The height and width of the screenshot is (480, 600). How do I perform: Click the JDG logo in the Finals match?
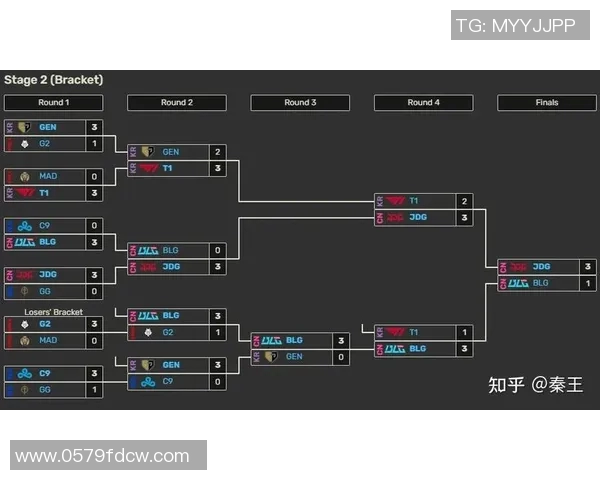518,267
